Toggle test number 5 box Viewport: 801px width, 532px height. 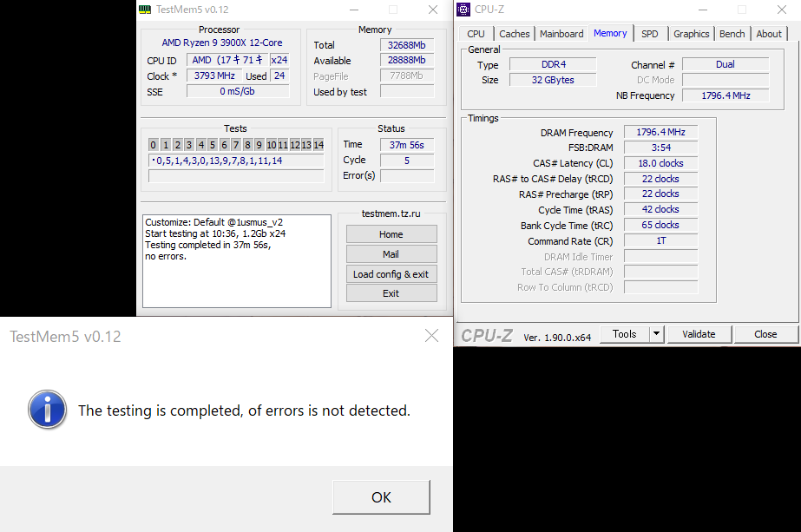tap(213, 145)
